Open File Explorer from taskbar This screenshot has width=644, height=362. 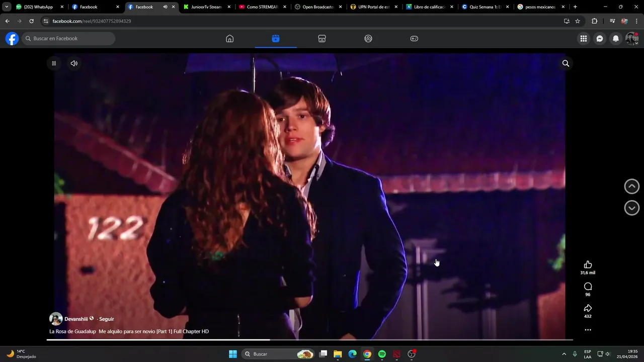338,354
